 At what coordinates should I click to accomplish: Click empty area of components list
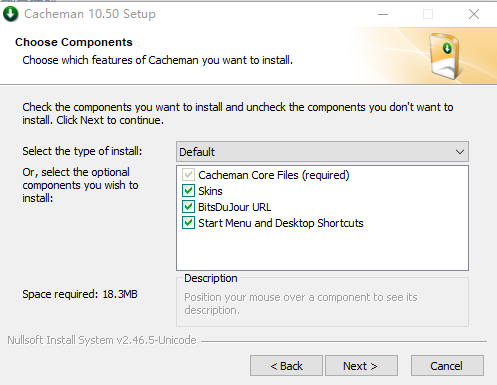pyautogui.click(x=322, y=250)
